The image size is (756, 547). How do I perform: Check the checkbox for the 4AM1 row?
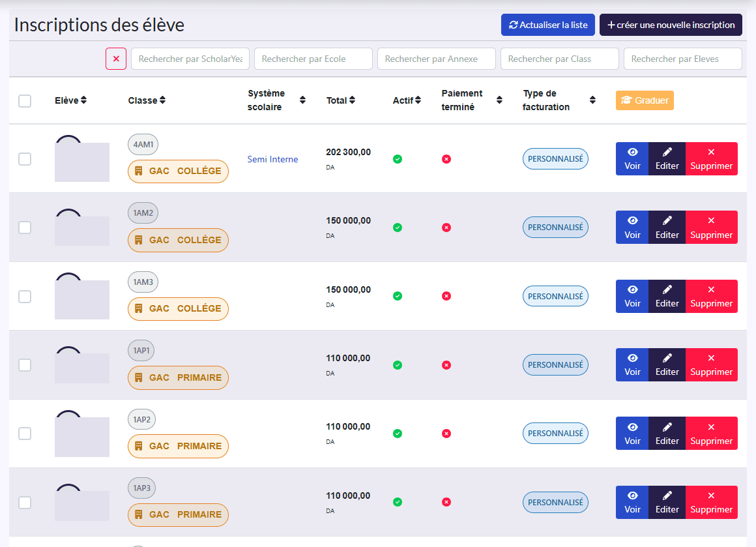click(x=25, y=159)
